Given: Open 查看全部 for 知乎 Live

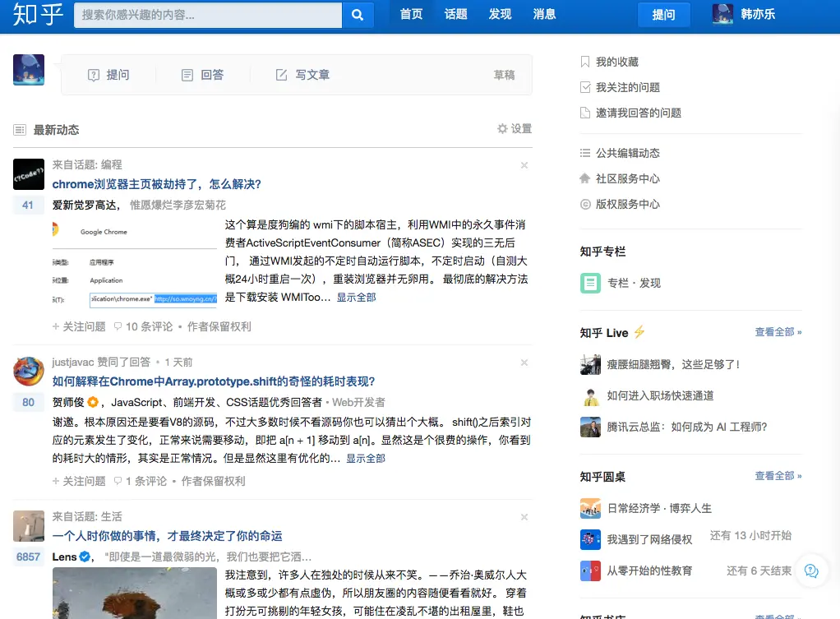Looking at the screenshot, I should (778, 332).
